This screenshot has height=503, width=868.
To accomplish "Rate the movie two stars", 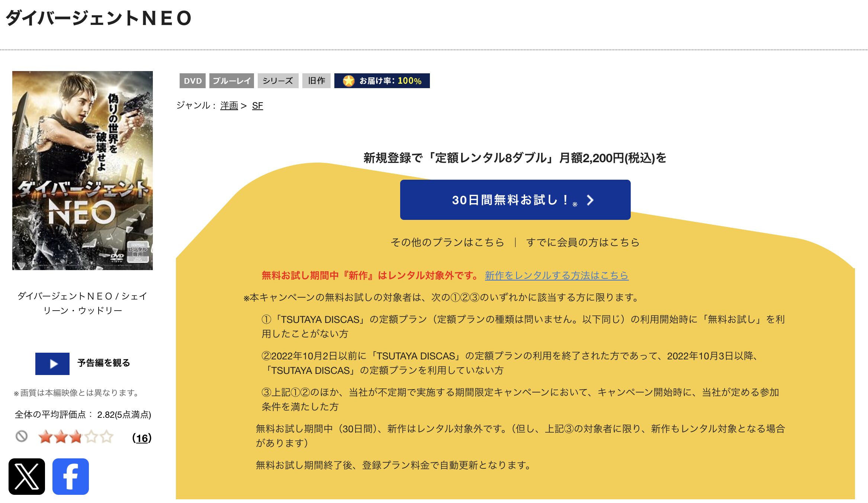I will click(61, 437).
